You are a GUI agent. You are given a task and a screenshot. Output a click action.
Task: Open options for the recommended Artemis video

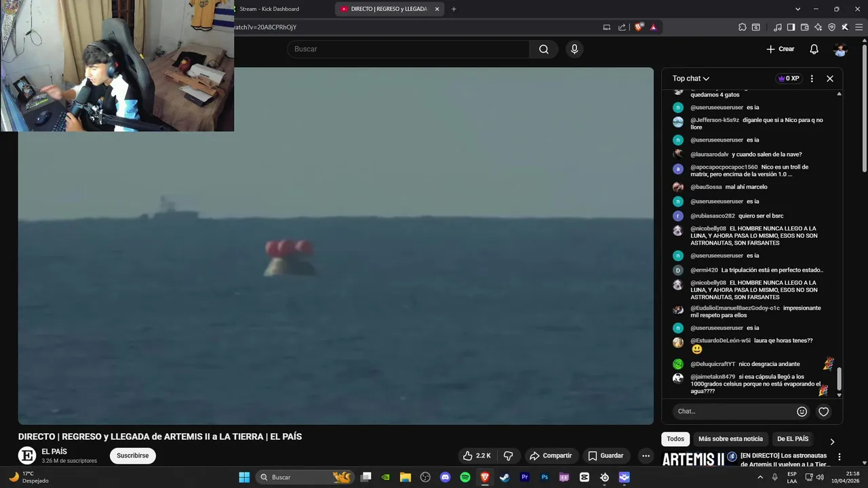click(840, 457)
